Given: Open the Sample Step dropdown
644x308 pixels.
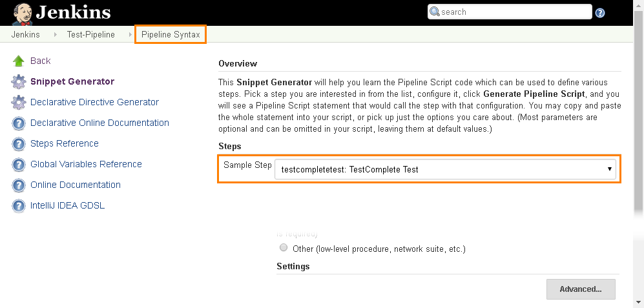Looking at the screenshot, I should (445, 169).
